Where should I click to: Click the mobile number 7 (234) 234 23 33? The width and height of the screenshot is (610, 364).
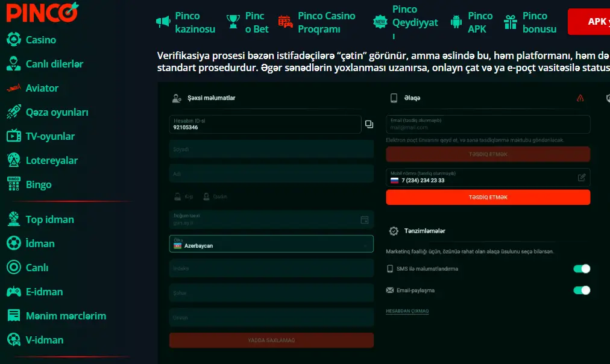[x=423, y=180]
